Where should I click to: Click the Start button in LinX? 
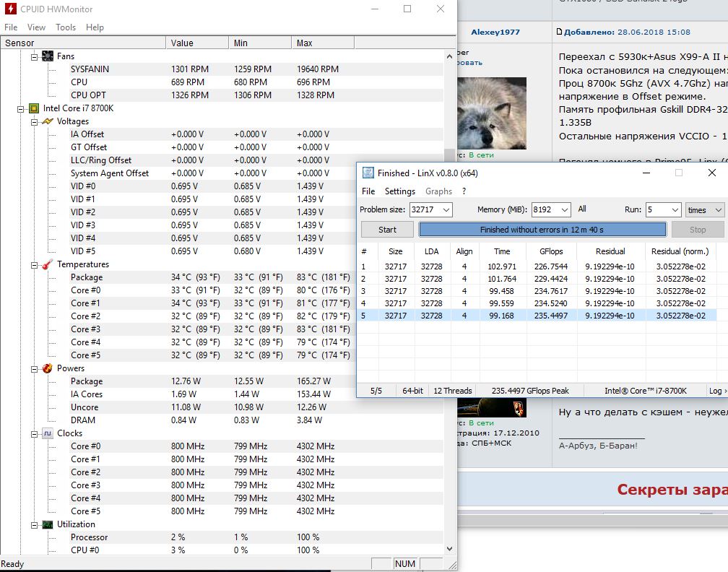[387, 230]
